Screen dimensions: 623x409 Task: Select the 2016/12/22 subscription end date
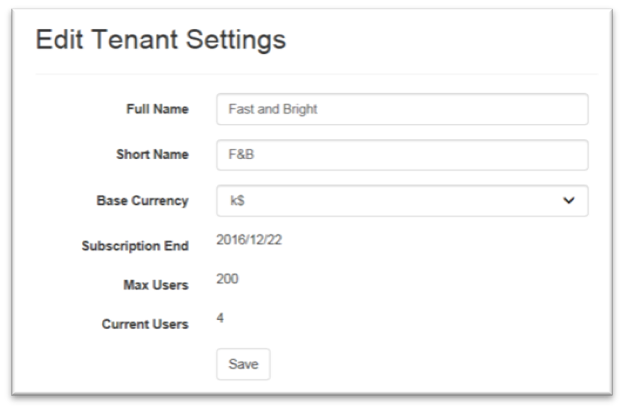coord(249,240)
